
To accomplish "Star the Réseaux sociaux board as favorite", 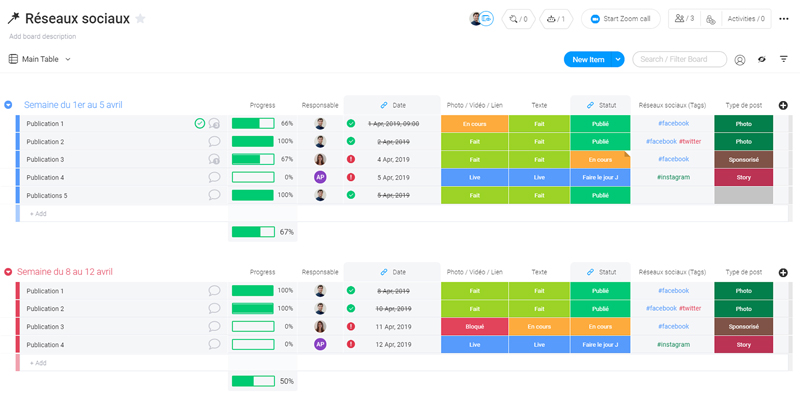I will (140, 19).
